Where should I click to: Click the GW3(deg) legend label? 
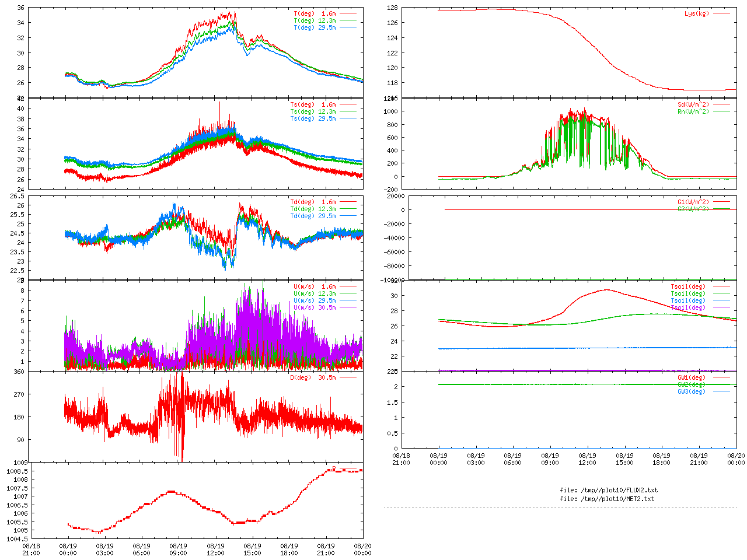[691, 391]
